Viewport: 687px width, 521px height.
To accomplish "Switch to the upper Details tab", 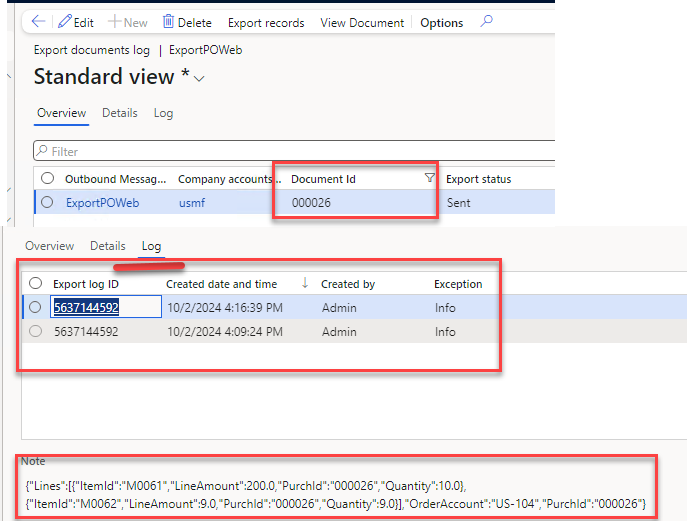I will coord(120,113).
